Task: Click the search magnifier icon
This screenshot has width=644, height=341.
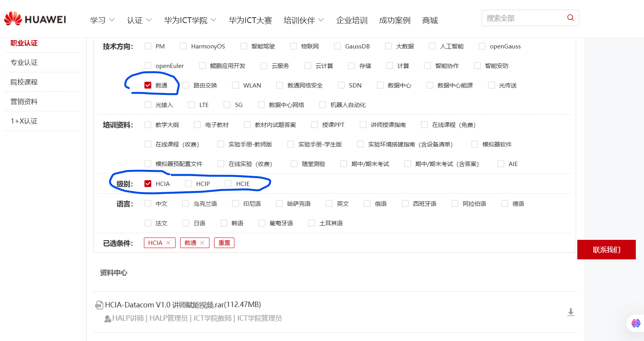Action: pyautogui.click(x=570, y=18)
